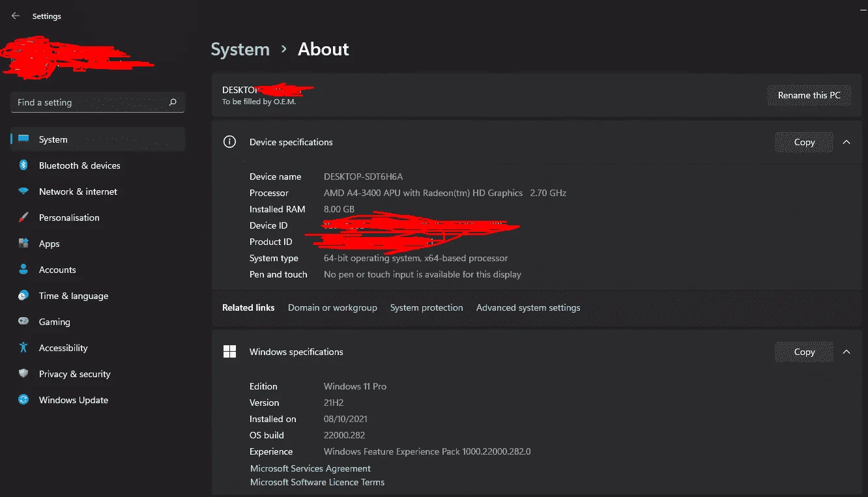Viewport: 868px width, 497px height.
Task: Open Network & internet settings
Action: (98, 192)
